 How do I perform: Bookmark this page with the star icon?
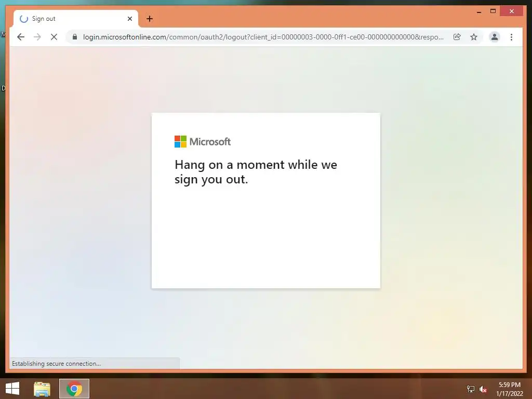474,37
